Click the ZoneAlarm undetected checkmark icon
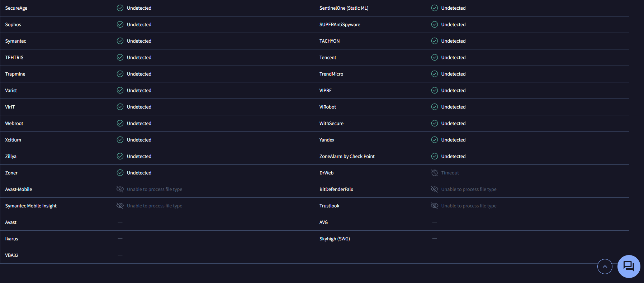The height and width of the screenshot is (283, 644). (x=435, y=156)
